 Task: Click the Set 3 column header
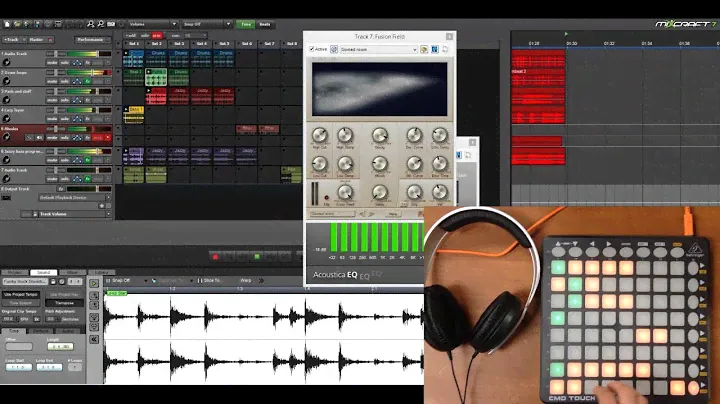click(179, 44)
